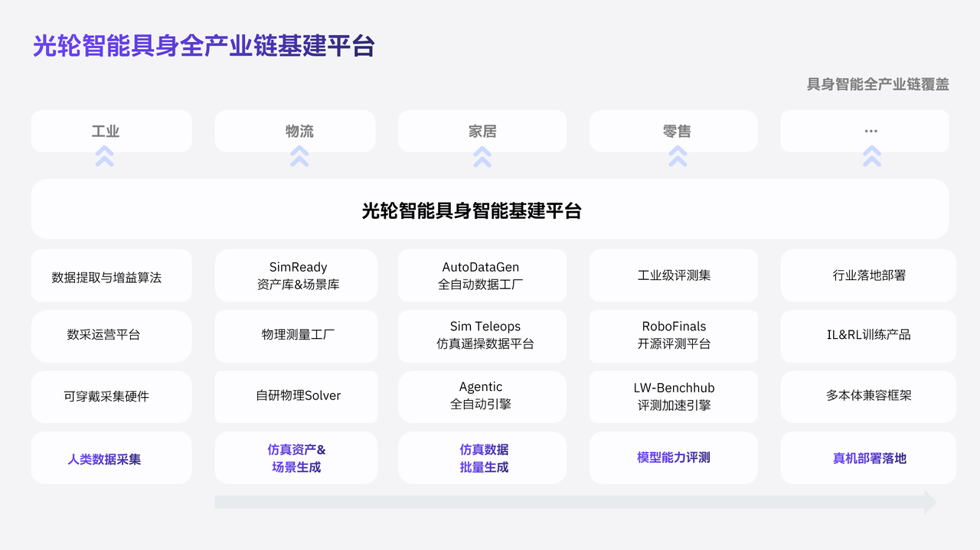980x550 pixels.
Task: Click the double chevron under 物流
Action: [299, 157]
